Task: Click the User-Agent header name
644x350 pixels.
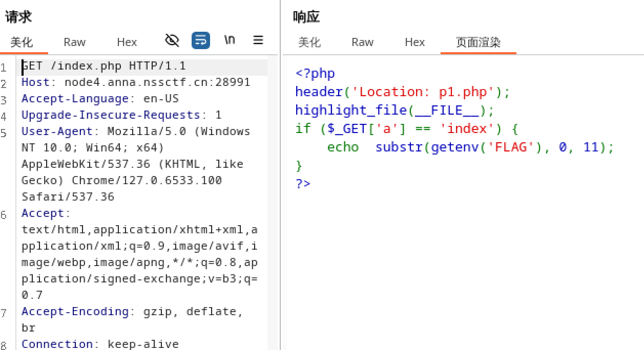Action: 57,132
